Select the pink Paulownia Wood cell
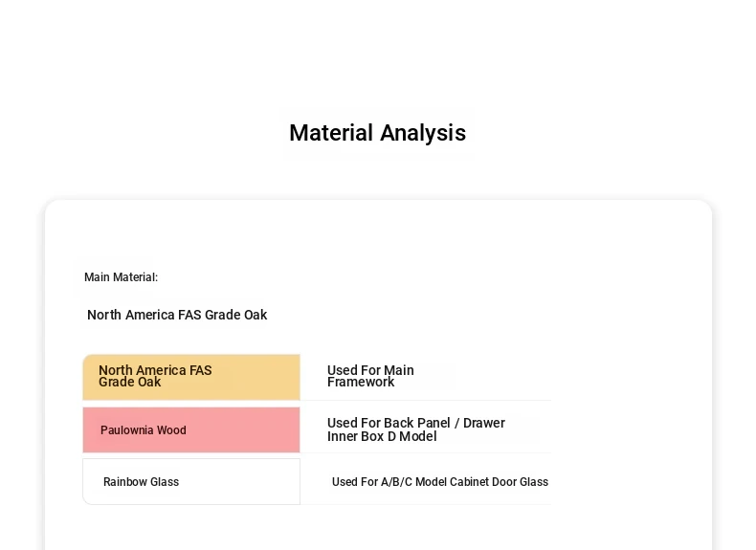 pyautogui.click(x=191, y=430)
